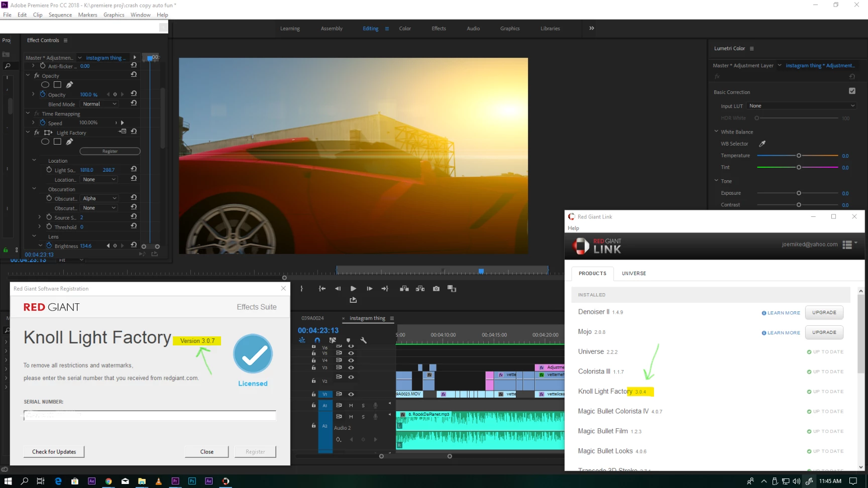Add a marker in the timeline
Image resolution: width=868 pixels, height=488 pixels.
pyautogui.click(x=348, y=340)
